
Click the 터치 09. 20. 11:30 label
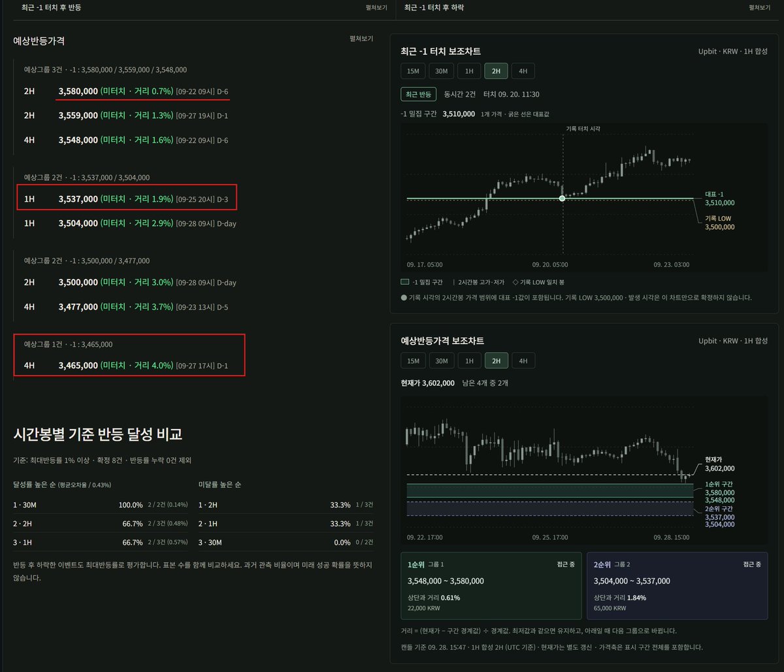pos(511,95)
